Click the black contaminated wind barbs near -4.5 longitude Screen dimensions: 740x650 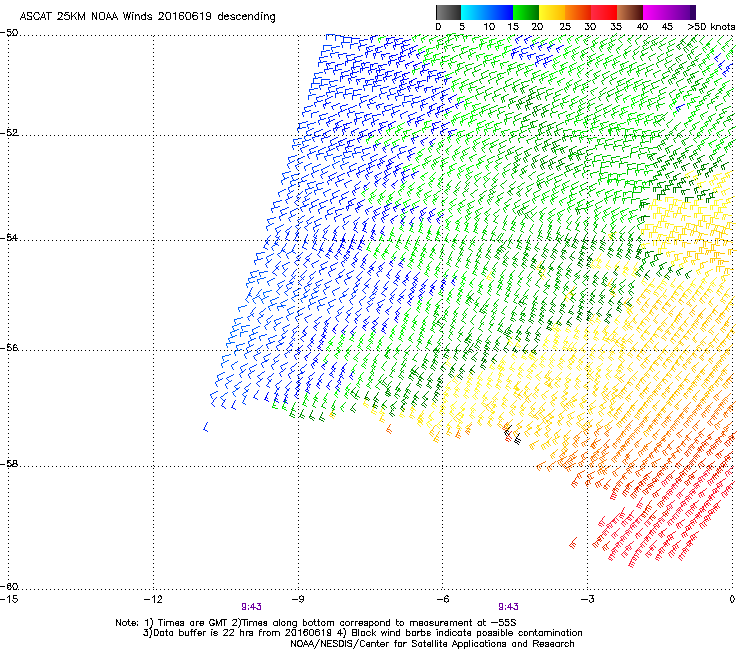[x=513, y=435]
